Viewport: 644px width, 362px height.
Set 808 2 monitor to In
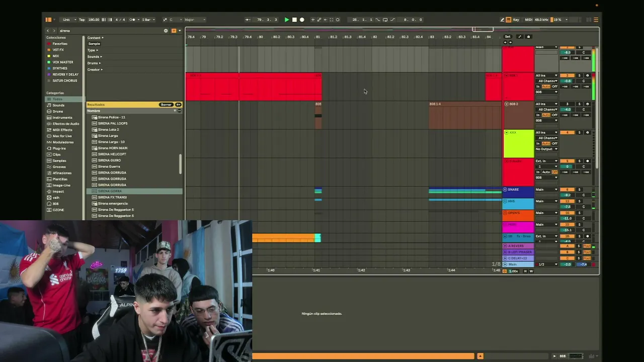tap(538, 115)
